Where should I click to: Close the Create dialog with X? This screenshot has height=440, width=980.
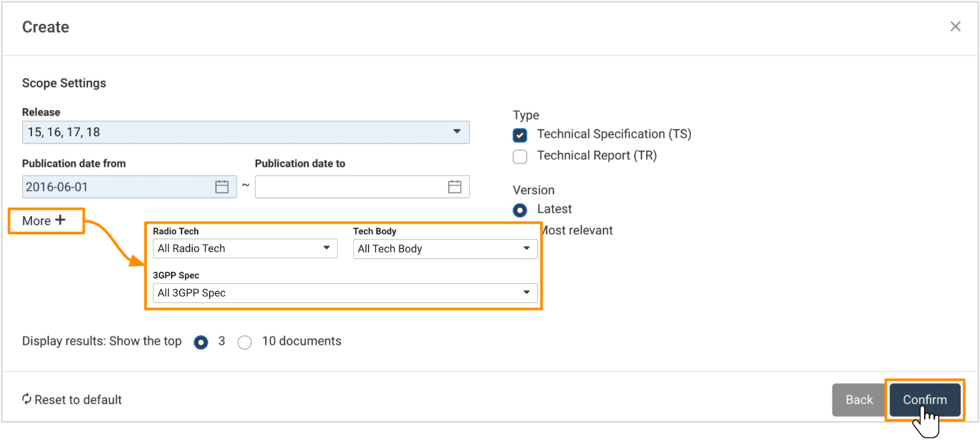click(x=955, y=27)
